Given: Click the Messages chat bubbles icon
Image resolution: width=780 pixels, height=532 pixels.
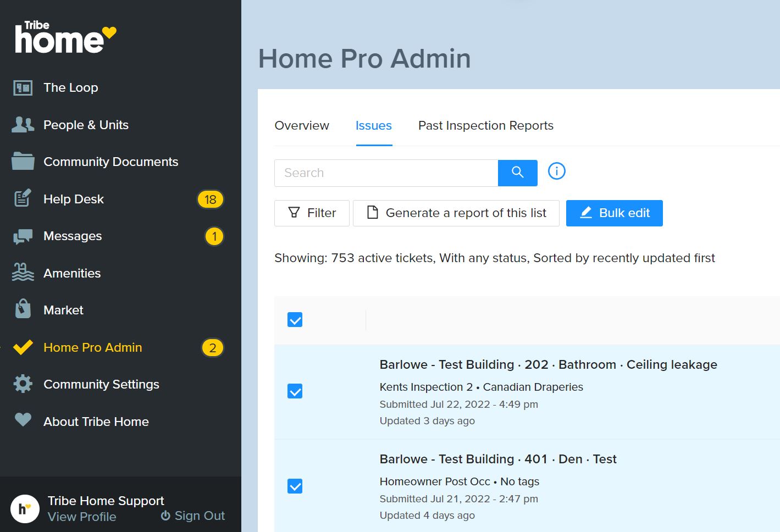Looking at the screenshot, I should click(23, 236).
